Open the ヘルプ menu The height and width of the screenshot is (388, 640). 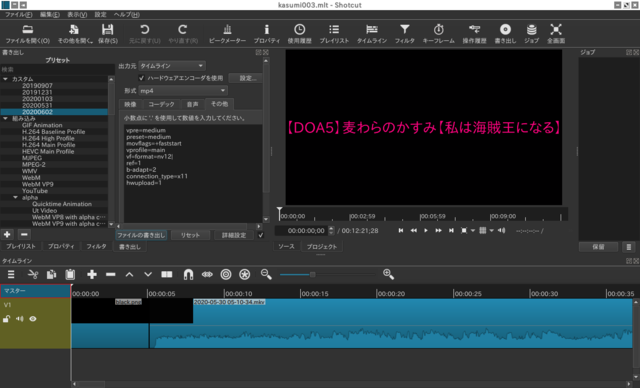[x=127, y=15]
